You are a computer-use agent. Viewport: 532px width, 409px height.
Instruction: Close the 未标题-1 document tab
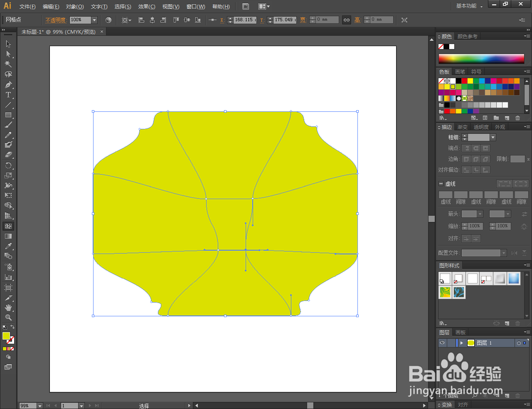(x=102, y=32)
